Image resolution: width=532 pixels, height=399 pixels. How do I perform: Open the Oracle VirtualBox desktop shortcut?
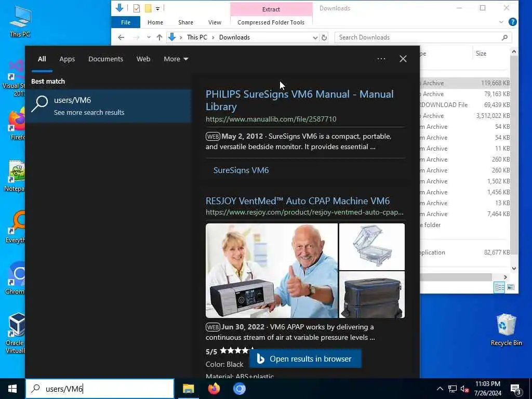(x=15, y=332)
